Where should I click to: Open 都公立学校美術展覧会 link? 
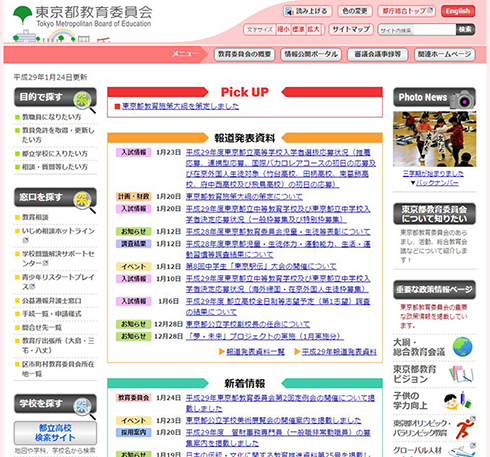pyautogui.click(x=273, y=420)
